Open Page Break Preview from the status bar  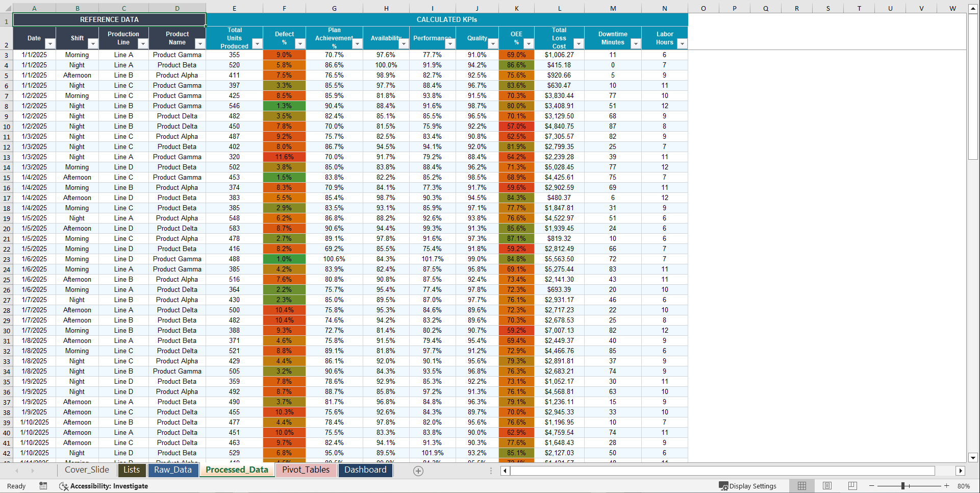tap(852, 486)
